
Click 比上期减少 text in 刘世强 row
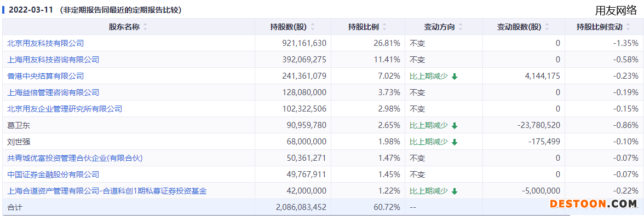click(429, 142)
